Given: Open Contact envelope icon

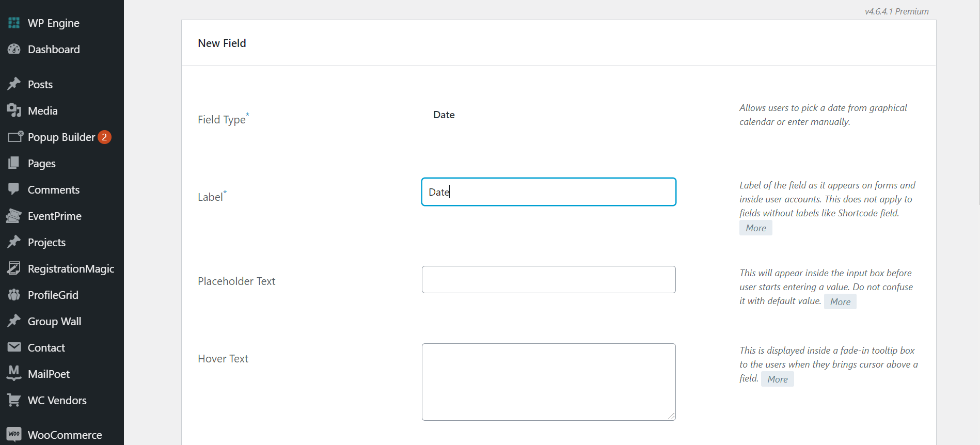Looking at the screenshot, I should tap(14, 347).
